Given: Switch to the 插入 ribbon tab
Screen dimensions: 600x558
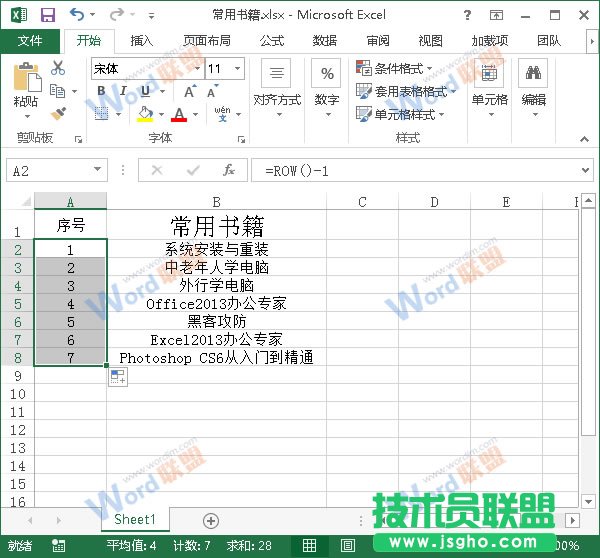Looking at the screenshot, I should (142, 41).
